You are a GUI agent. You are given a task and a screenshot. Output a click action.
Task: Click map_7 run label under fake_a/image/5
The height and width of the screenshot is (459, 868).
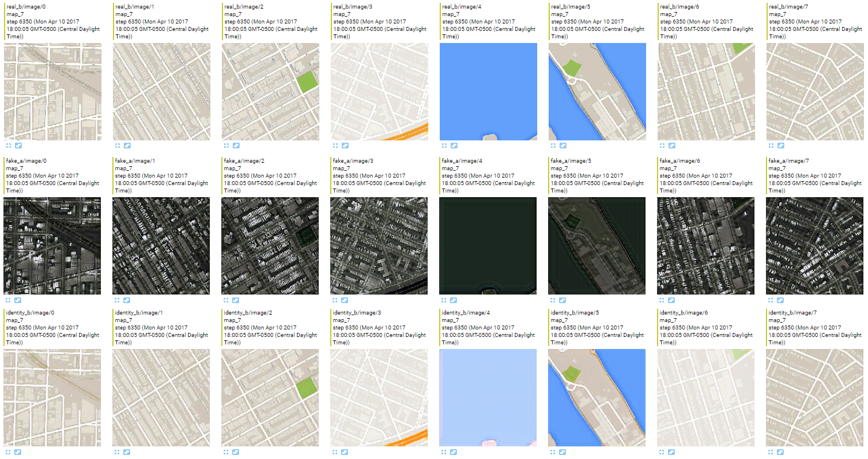tap(559, 168)
